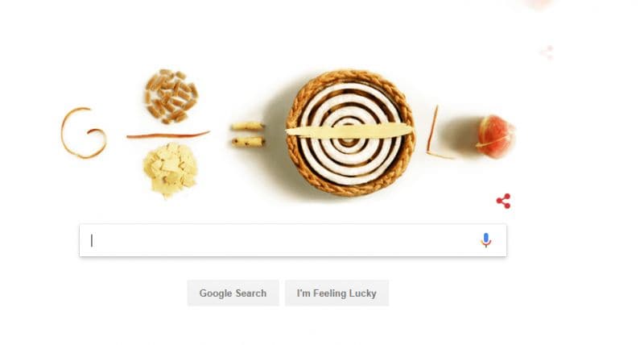Start voice search with the microphone icon
The height and width of the screenshot is (345, 644).
pos(486,240)
